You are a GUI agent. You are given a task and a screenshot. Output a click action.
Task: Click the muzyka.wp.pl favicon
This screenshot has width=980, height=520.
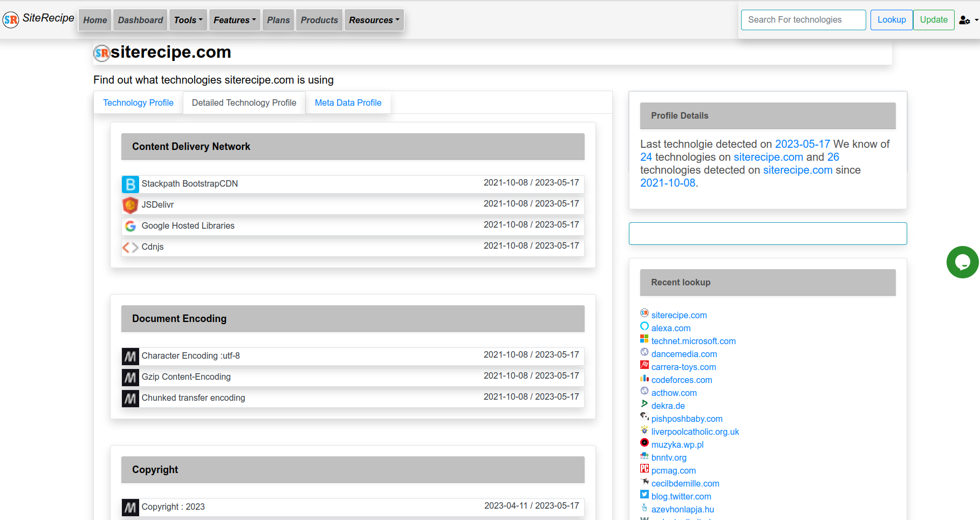pyautogui.click(x=645, y=443)
